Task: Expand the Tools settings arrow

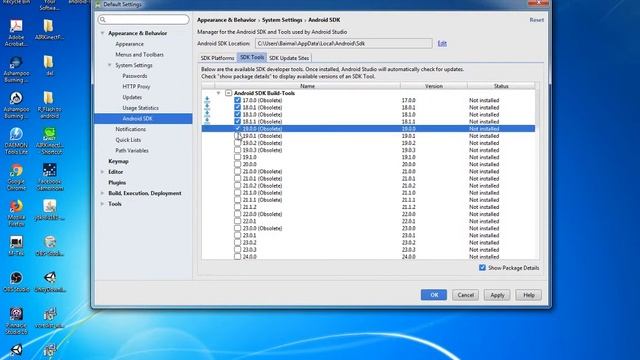Action: pos(102,204)
